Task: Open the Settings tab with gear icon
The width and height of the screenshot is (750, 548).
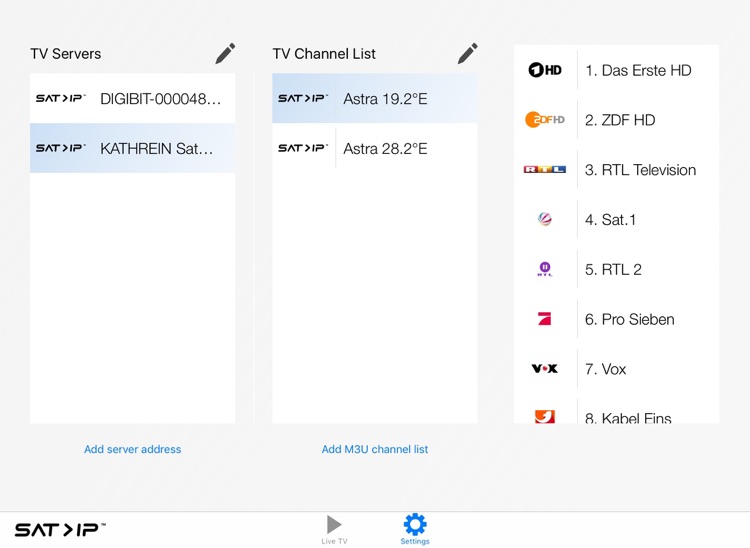Action: [415, 530]
